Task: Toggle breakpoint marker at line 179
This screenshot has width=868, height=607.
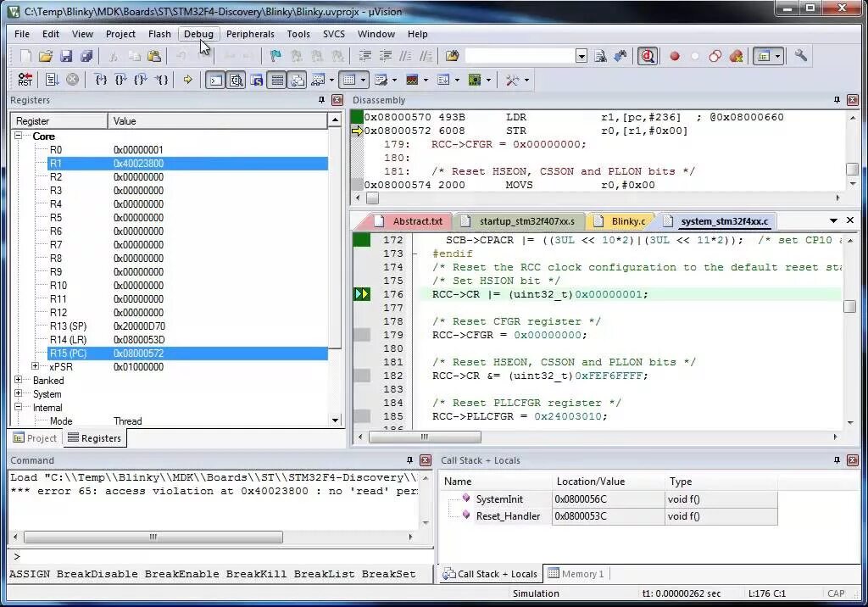Action: (x=361, y=335)
